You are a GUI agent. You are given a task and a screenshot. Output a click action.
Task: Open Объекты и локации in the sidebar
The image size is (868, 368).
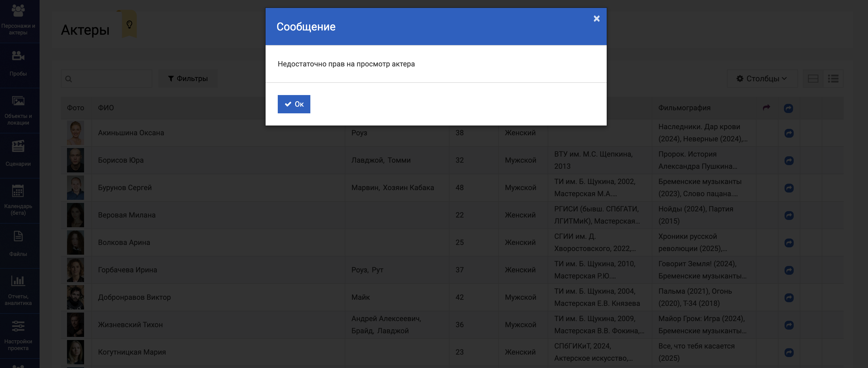click(18, 110)
